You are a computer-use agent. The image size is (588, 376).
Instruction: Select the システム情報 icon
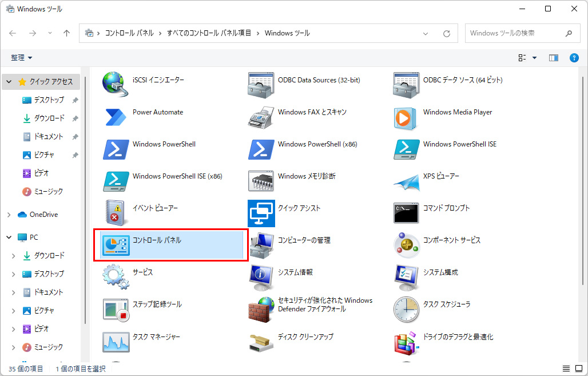pos(261,278)
